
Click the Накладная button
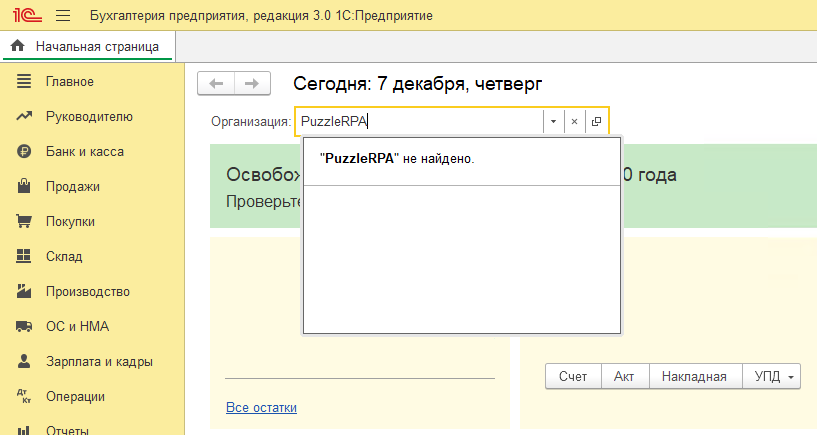[694, 376]
